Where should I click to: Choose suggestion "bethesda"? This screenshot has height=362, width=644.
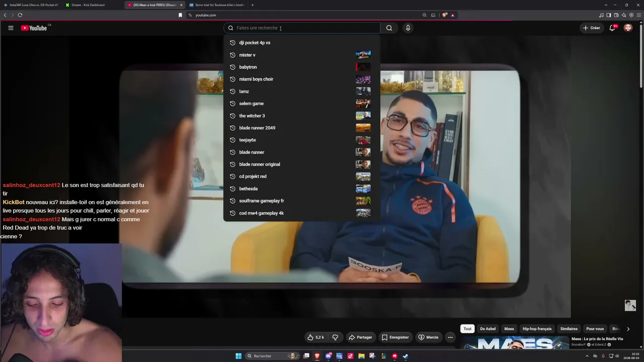click(302, 189)
